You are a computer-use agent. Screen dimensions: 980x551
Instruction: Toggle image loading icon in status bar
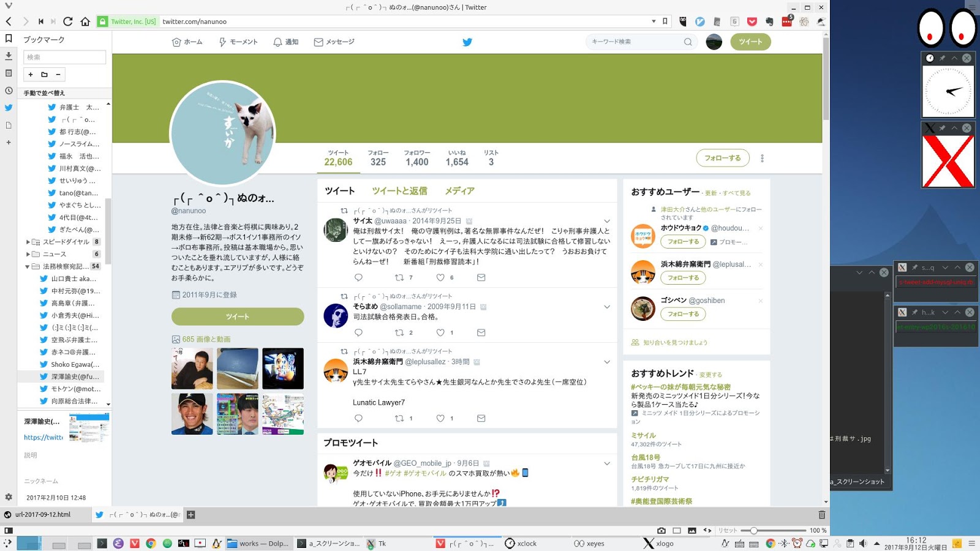692,530
